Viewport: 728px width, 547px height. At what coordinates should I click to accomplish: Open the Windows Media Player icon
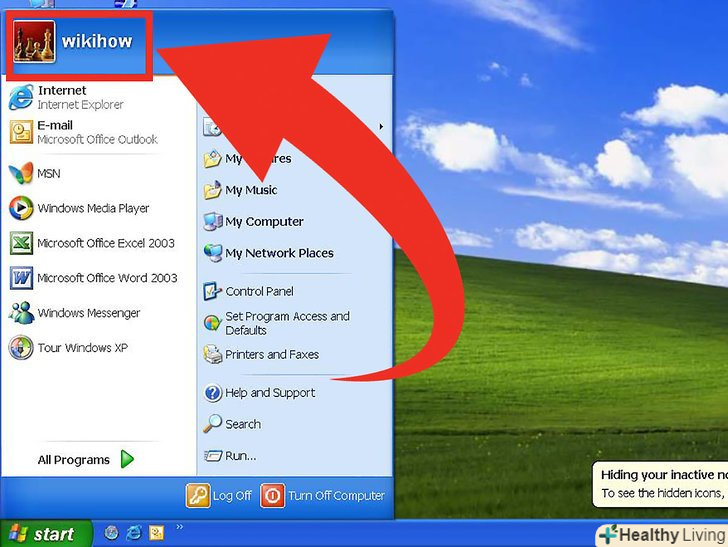pos(21,208)
